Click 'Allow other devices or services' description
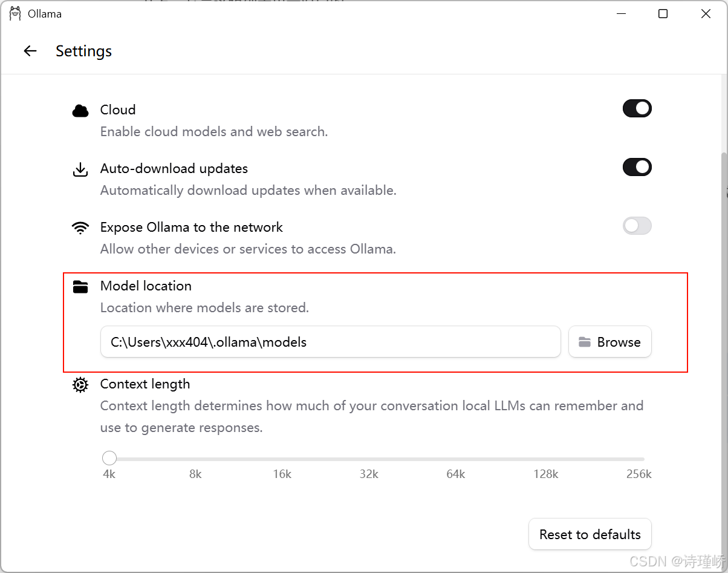The width and height of the screenshot is (728, 573). tap(248, 249)
